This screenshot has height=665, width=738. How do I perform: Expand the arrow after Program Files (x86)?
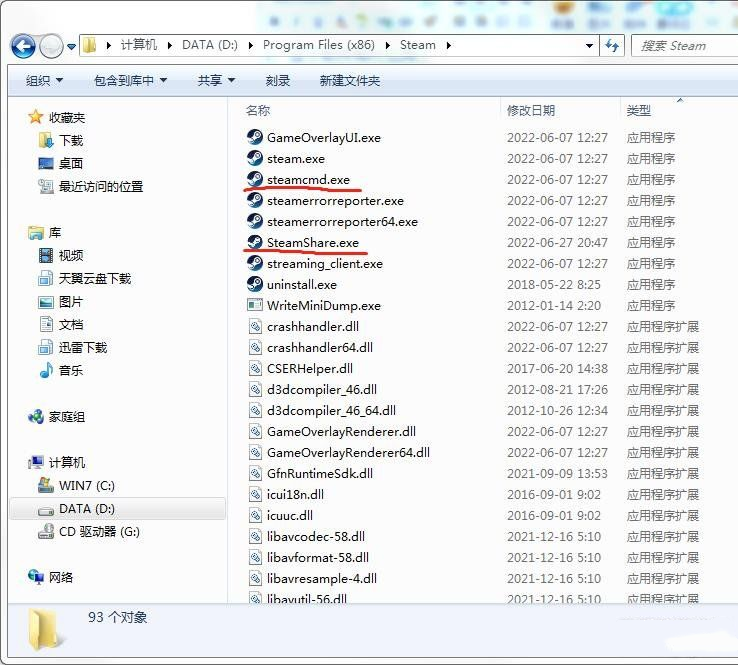(x=387, y=46)
